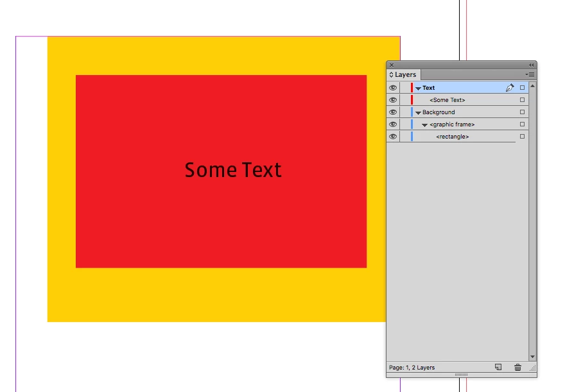Collapse the Text layer disclosure triangle
Screen dimensions: 565x392
click(x=418, y=88)
